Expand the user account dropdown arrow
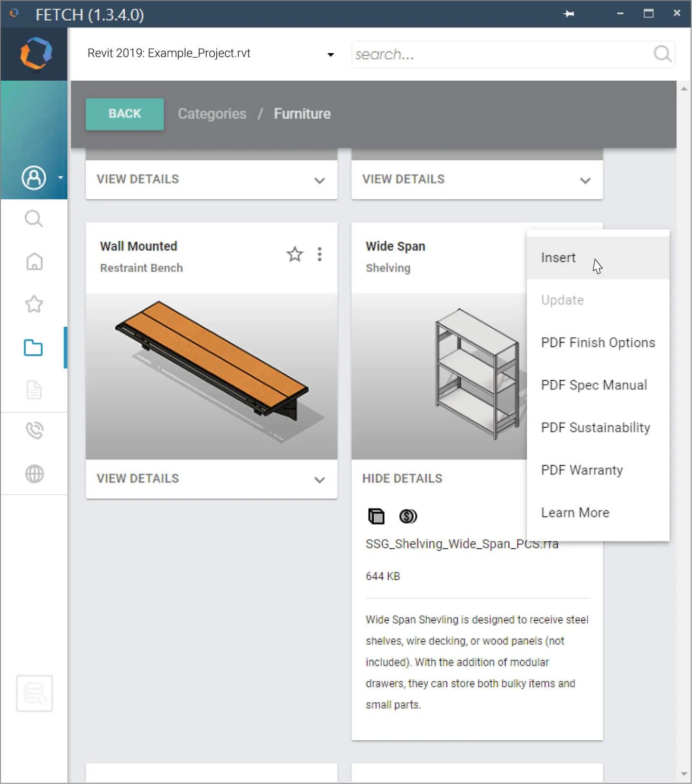The image size is (692, 784). pyautogui.click(x=60, y=178)
